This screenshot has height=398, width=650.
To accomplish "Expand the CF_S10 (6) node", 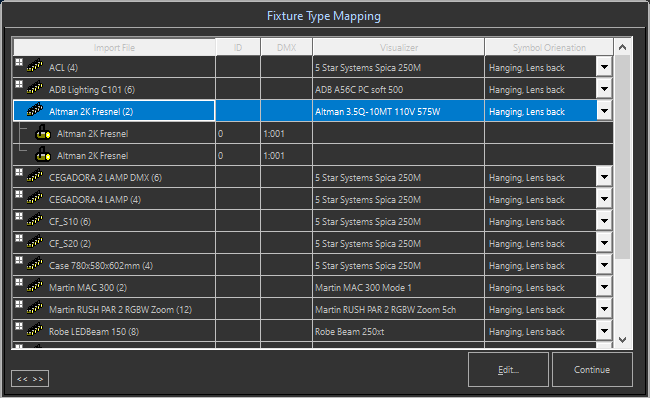I will point(19,216).
